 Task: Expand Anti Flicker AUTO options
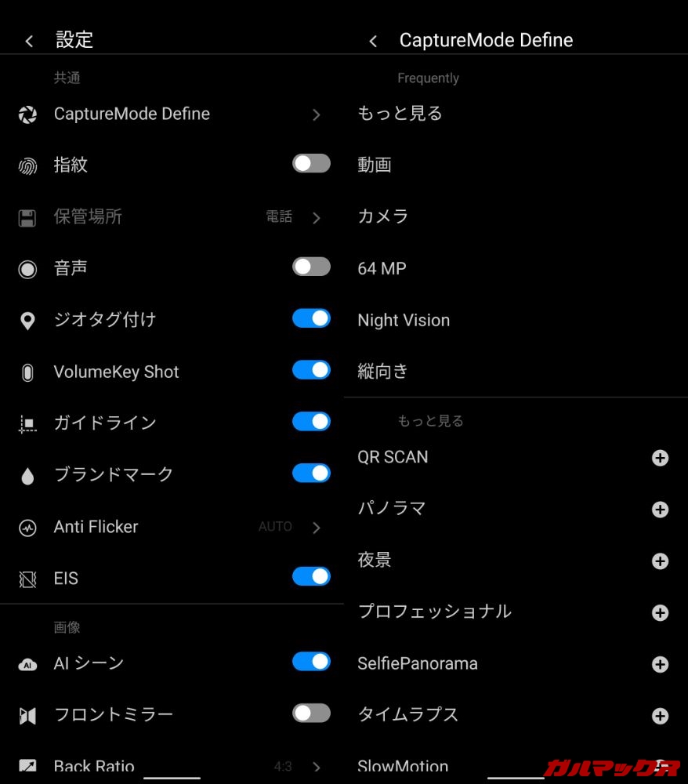pyautogui.click(x=316, y=528)
